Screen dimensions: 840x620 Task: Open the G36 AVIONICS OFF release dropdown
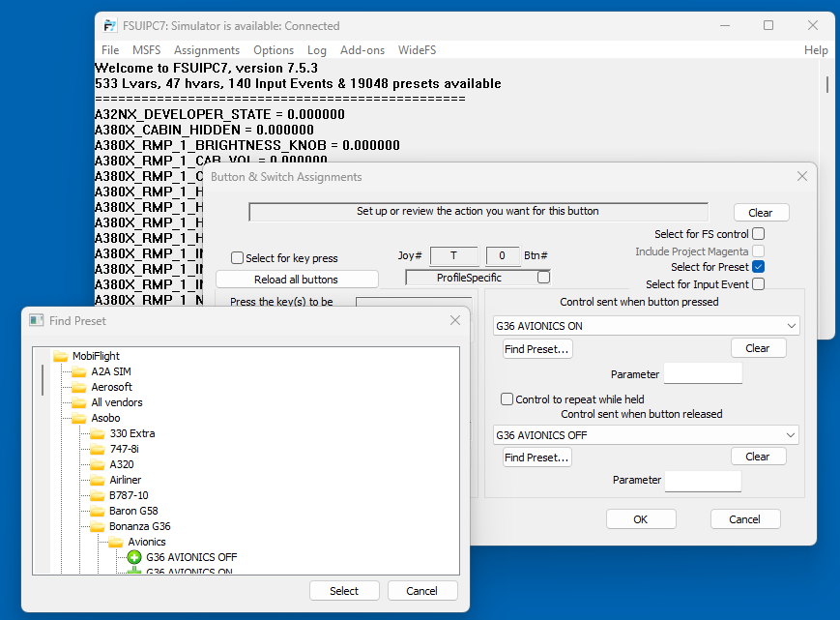coord(792,435)
